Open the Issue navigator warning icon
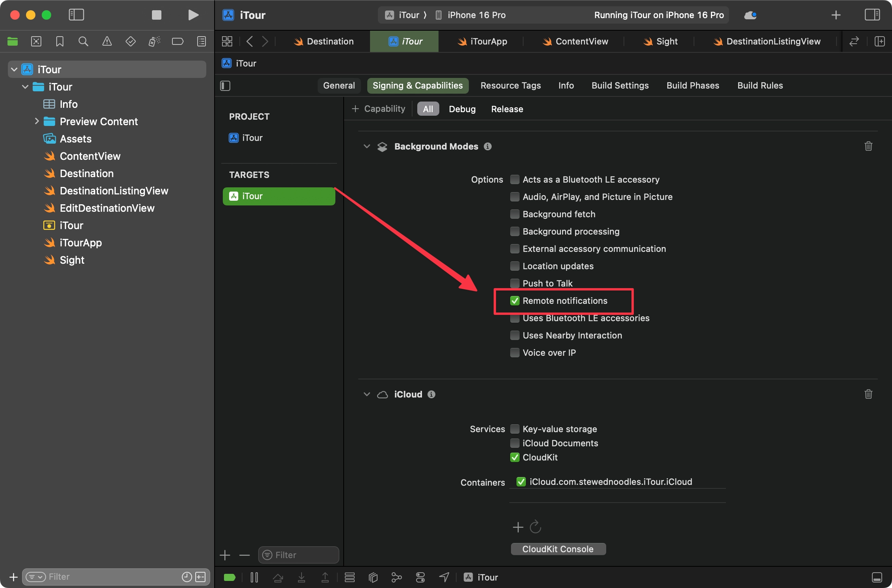 [x=107, y=41]
